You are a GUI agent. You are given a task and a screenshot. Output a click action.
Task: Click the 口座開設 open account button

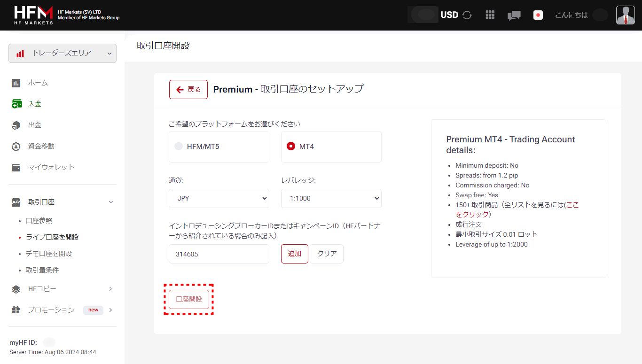[189, 299]
